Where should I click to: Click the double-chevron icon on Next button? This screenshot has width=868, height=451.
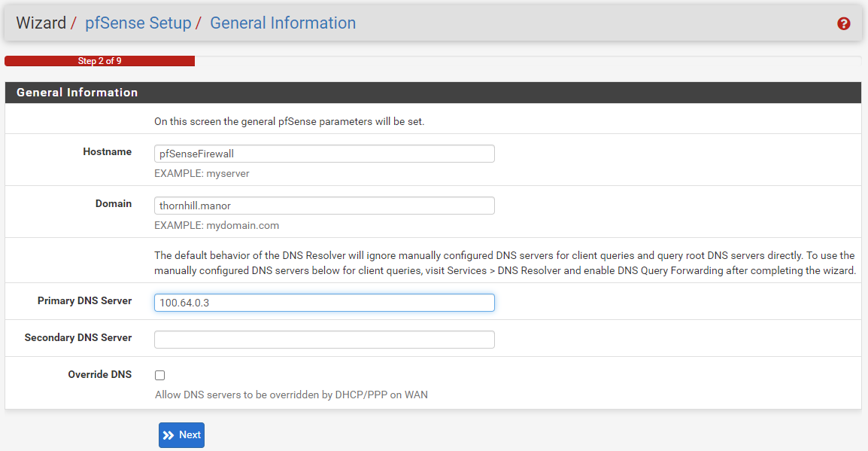(x=168, y=435)
